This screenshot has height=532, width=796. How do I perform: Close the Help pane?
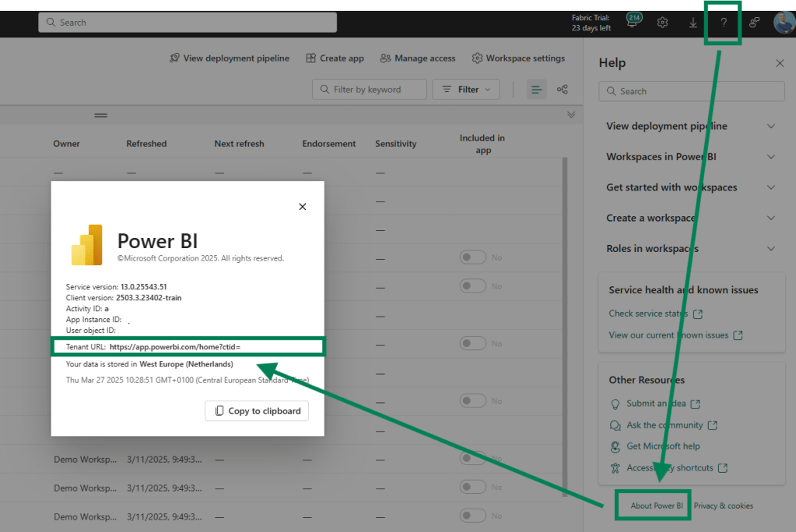click(x=780, y=63)
